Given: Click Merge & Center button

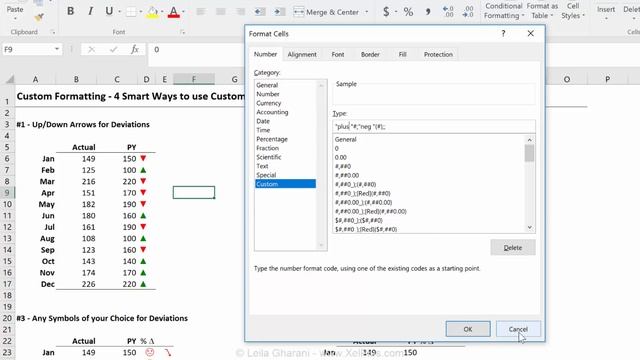Looking at the screenshot, I should 326,12.
